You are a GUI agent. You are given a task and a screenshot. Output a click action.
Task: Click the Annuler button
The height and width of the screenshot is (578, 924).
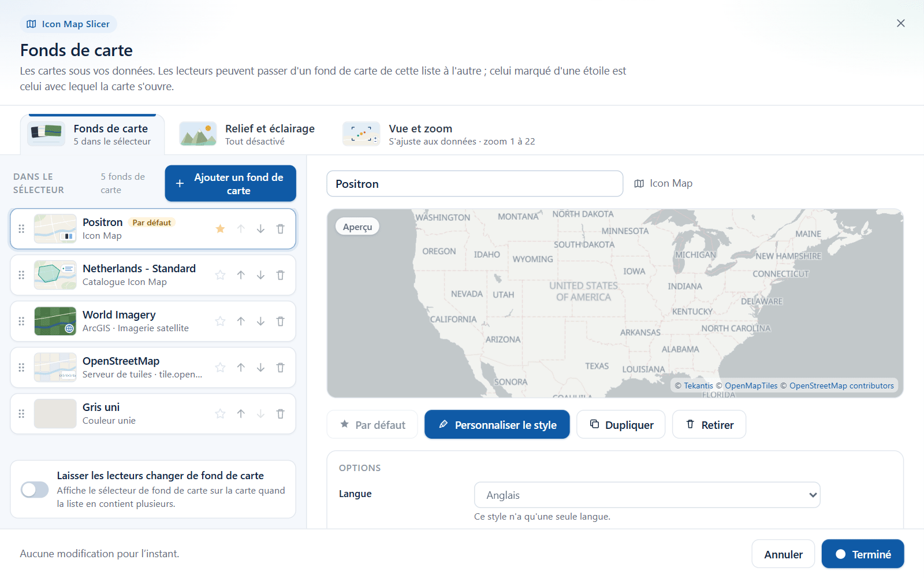click(x=783, y=554)
